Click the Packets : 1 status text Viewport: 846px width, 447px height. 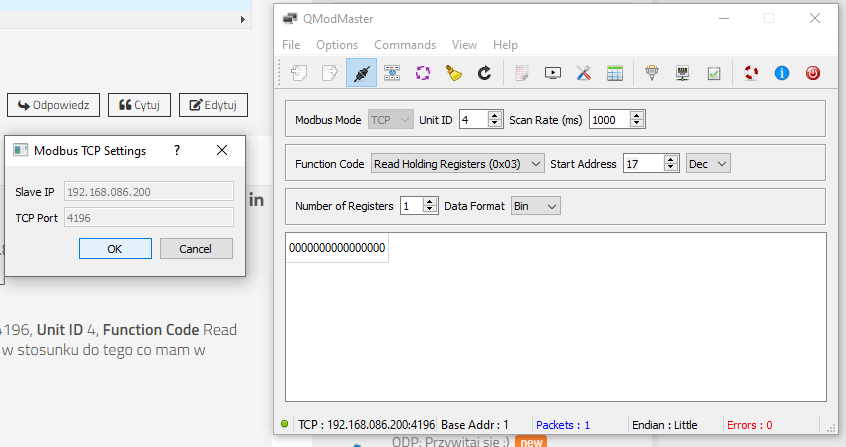point(563,425)
